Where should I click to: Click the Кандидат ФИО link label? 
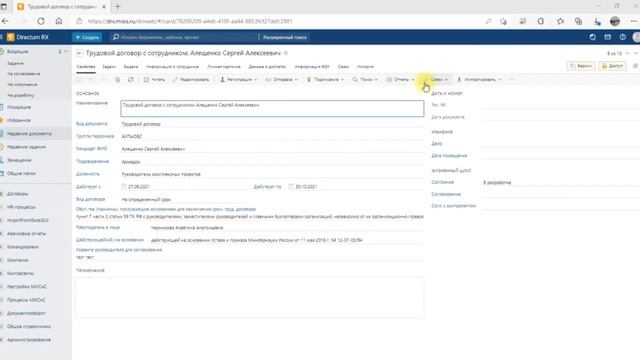tap(92, 149)
